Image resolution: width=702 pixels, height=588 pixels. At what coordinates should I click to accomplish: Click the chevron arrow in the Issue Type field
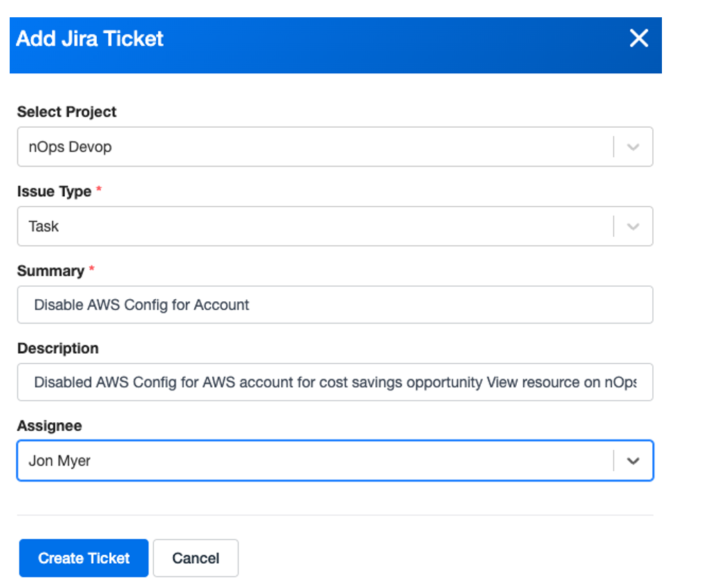pyautogui.click(x=633, y=227)
